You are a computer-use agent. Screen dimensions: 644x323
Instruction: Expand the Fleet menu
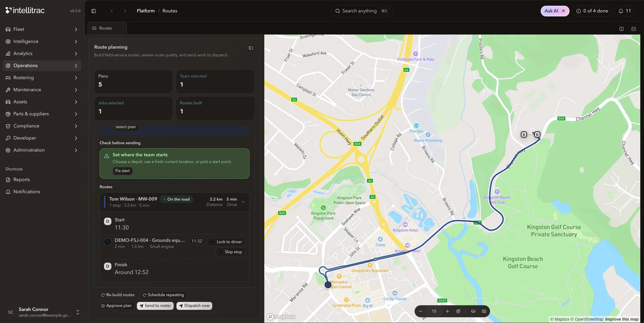(42, 30)
